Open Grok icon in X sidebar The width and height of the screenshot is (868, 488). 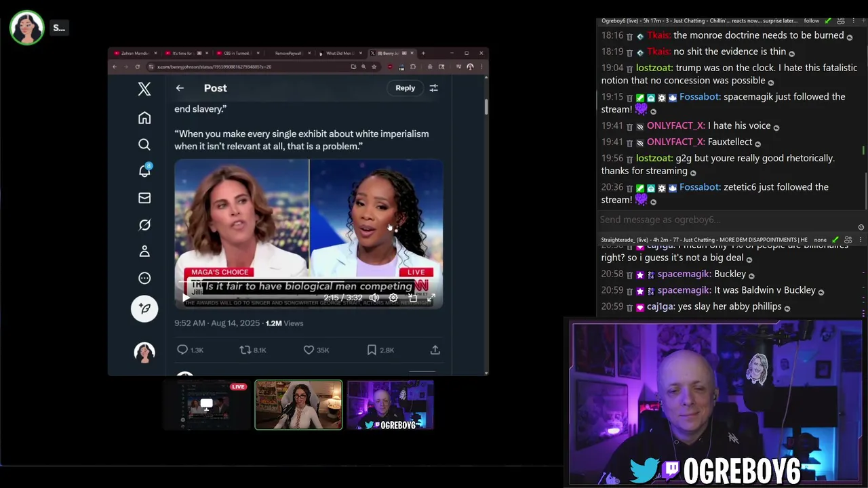point(144,224)
